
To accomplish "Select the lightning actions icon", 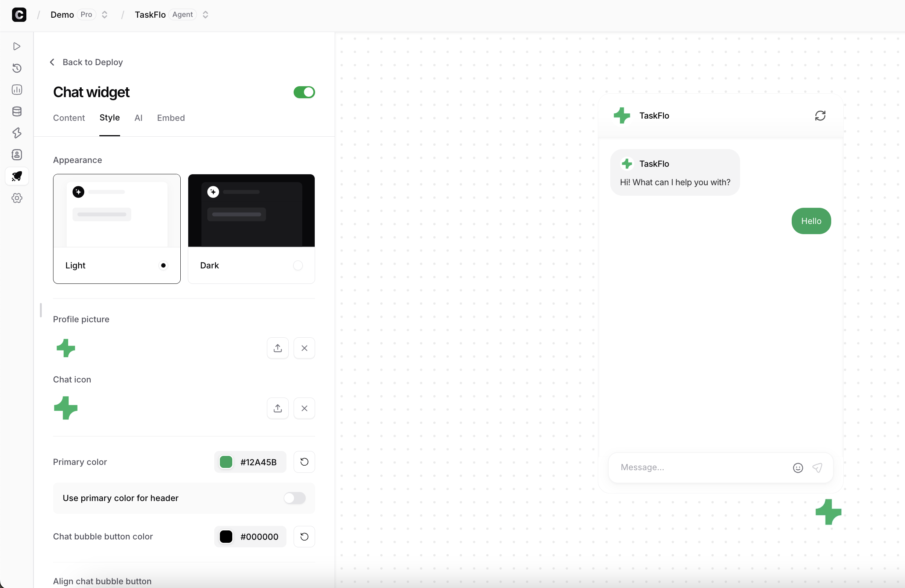I will point(17,133).
